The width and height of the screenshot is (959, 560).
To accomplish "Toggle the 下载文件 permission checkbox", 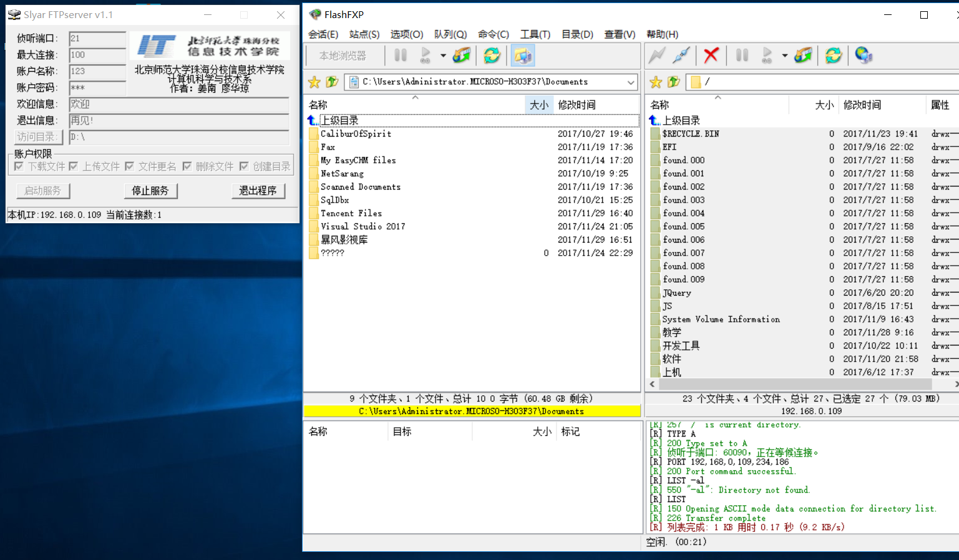I will pos(19,167).
